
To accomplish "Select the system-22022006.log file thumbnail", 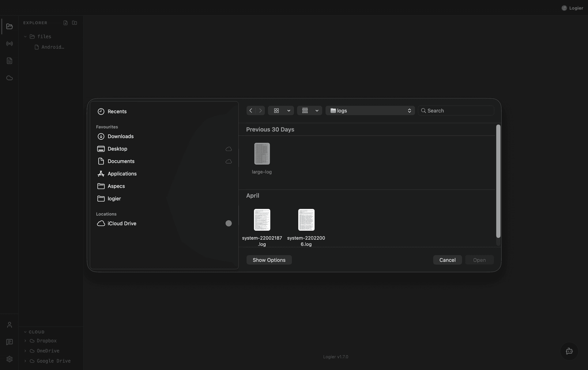I will pos(306,220).
